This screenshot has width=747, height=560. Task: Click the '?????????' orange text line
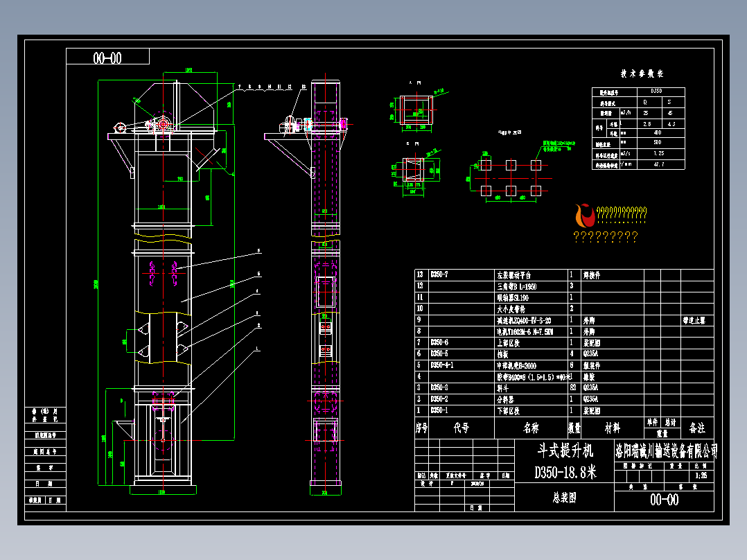(606, 236)
